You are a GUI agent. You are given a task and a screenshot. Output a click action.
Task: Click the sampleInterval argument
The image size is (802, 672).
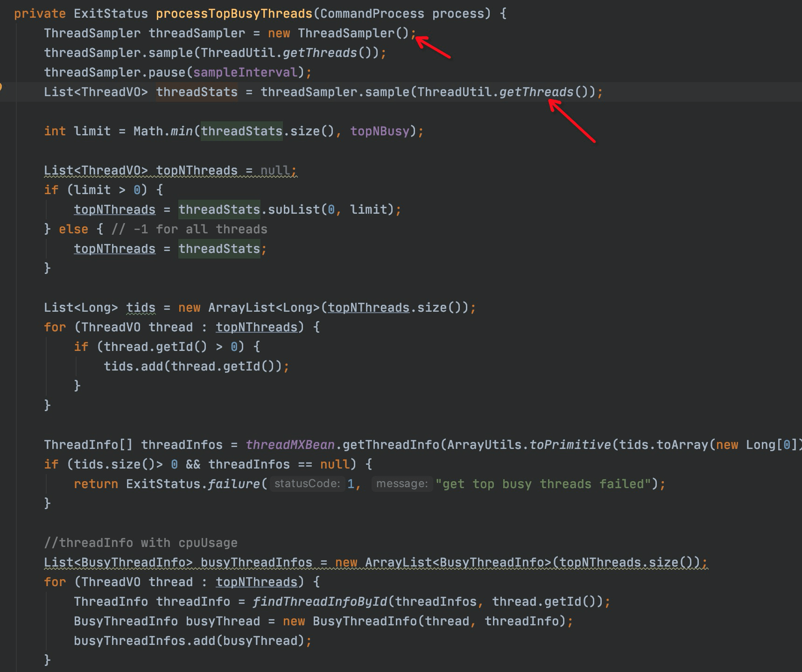(245, 72)
